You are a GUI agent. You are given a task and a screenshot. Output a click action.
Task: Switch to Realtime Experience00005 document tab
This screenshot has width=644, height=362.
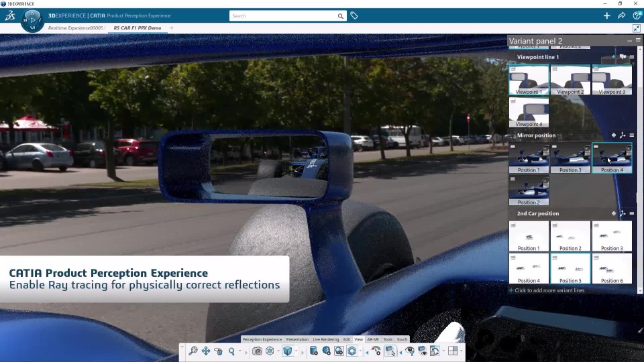(x=76, y=28)
